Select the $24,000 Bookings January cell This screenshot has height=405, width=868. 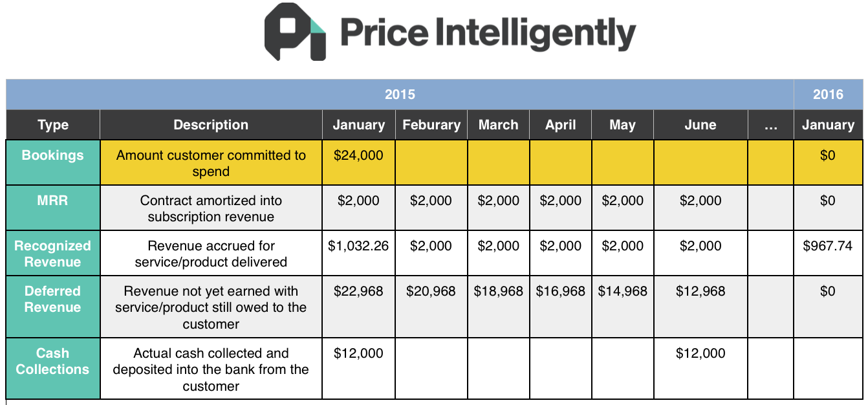pos(359,162)
